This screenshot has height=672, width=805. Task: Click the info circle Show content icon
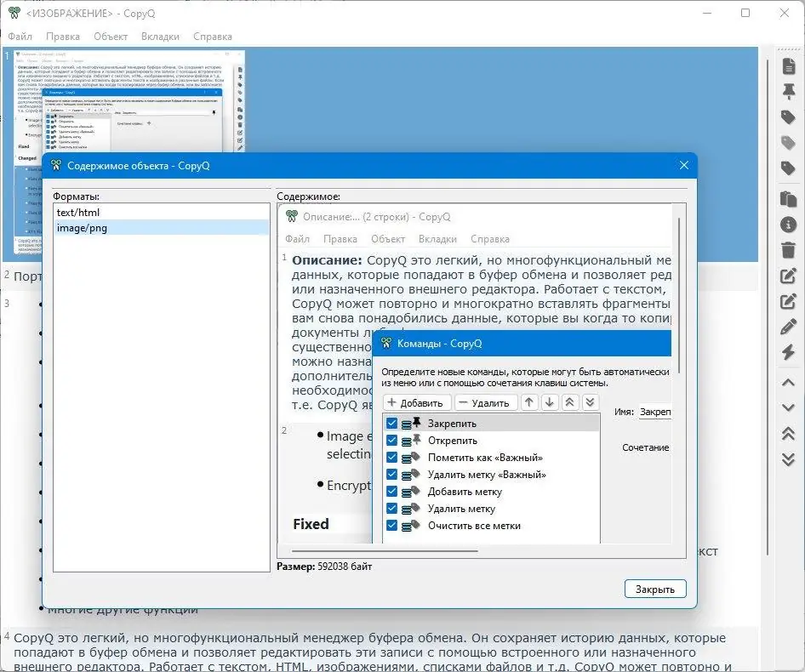point(789,225)
